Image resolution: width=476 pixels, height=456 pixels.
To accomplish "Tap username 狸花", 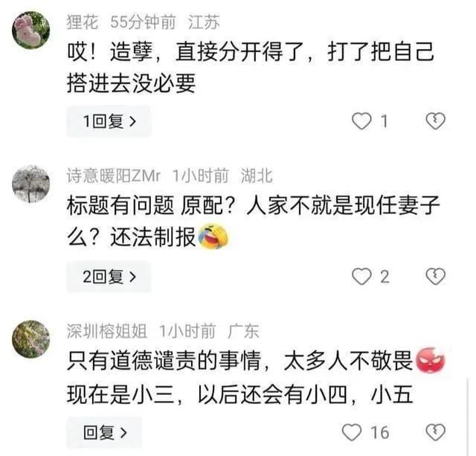I will [x=83, y=22].
